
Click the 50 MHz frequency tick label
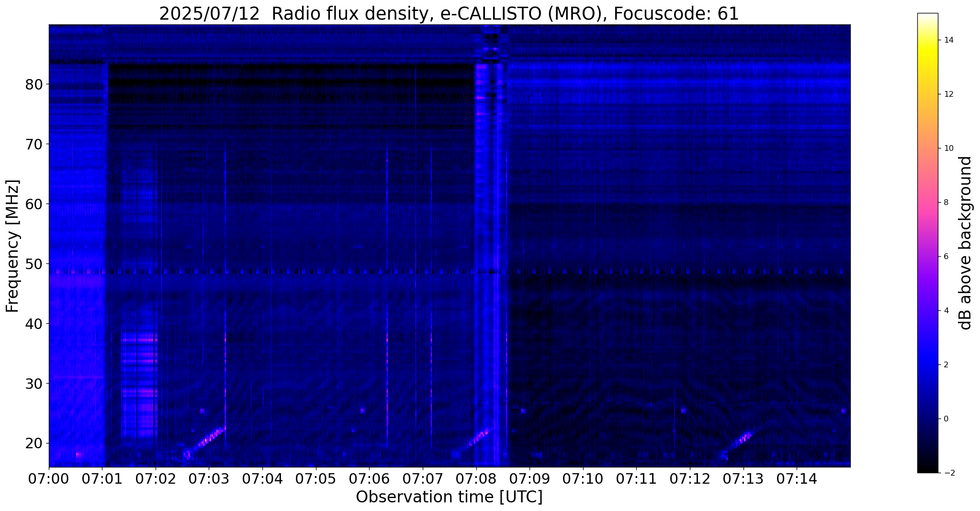pyautogui.click(x=34, y=264)
